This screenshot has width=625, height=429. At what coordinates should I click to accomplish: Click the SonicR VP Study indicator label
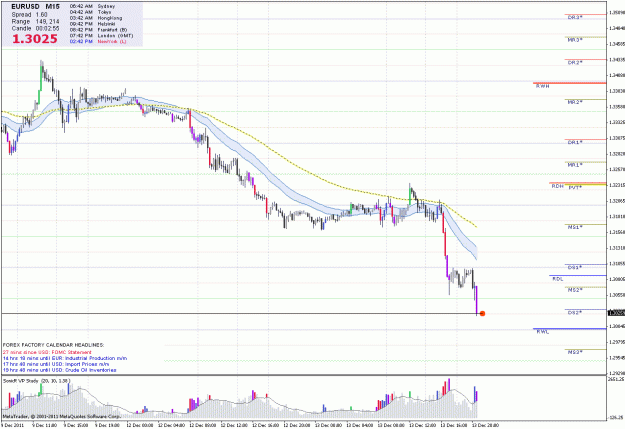pyautogui.click(x=37, y=381)
